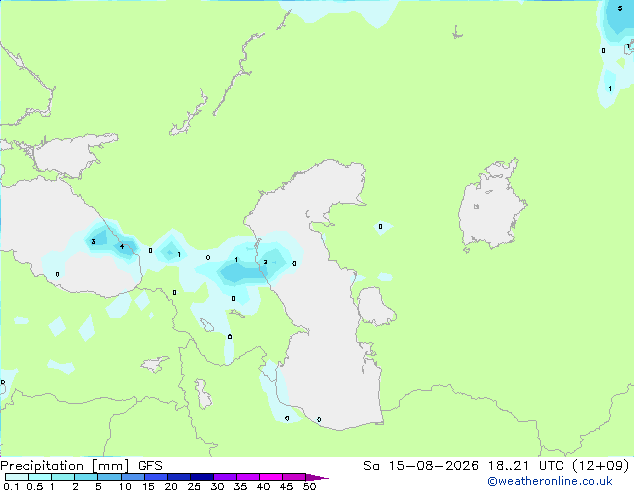634x490 pixels.
Task: Click the 0.5–1 mm legend swatch
Action: point(40,477)
